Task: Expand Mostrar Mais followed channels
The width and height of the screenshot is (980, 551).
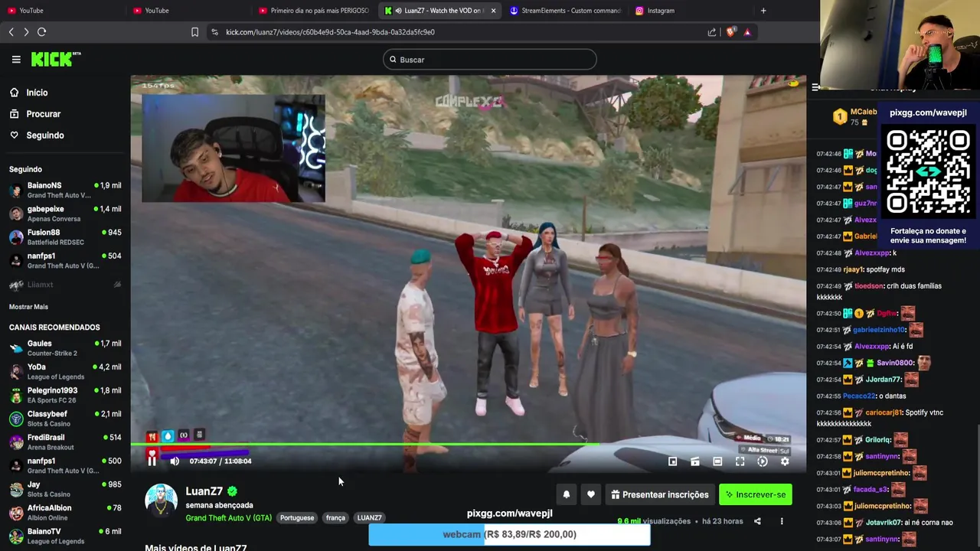Action: 28,307
